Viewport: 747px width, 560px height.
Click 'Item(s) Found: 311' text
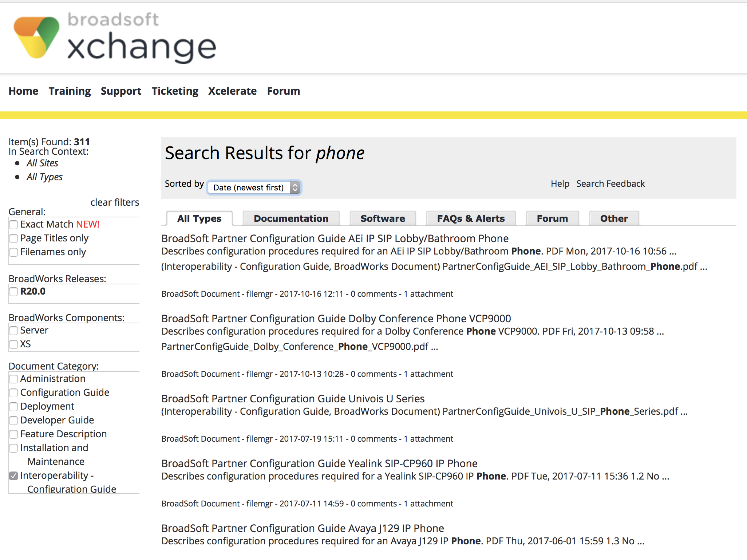coord(49,142)
